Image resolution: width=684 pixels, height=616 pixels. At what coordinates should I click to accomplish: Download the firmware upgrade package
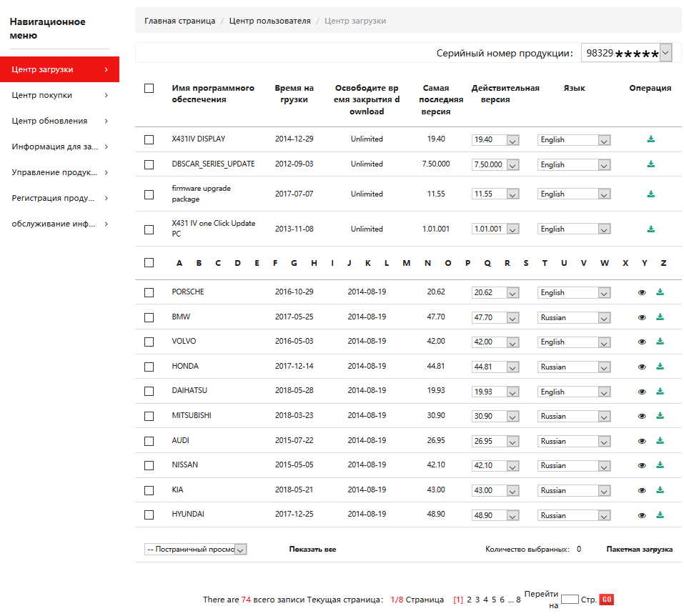tap(651, 194)
